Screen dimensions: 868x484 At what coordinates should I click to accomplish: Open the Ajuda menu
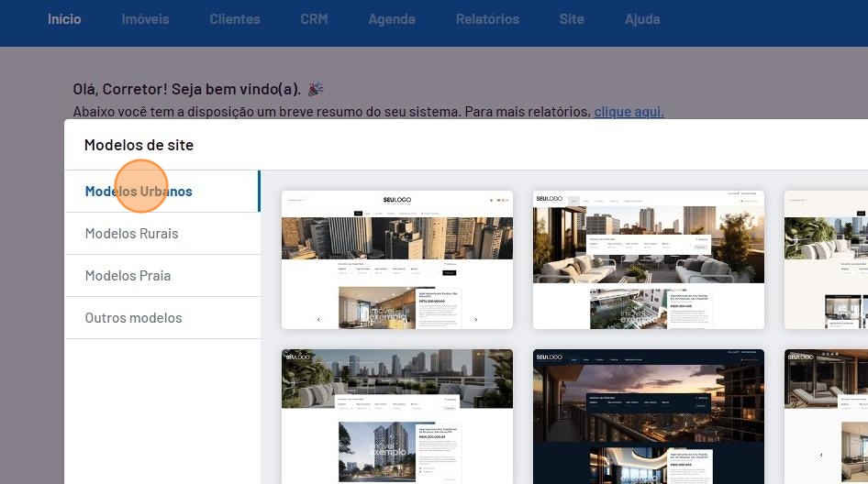point(642,19)
